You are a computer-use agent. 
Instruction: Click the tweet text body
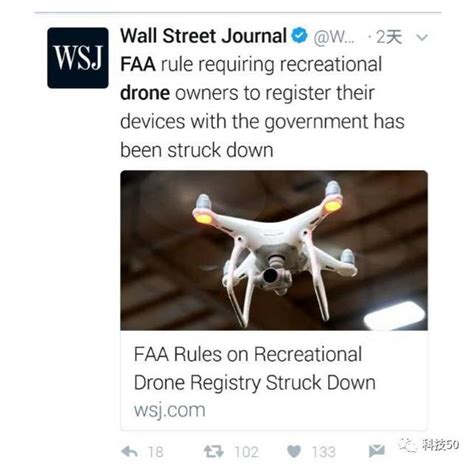[262, 107]
